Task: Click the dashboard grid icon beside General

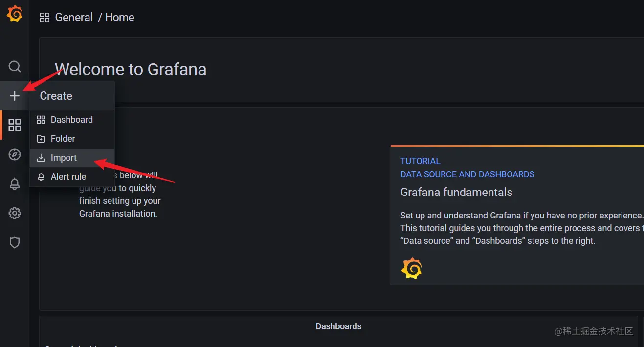Action: coord(44,18)
